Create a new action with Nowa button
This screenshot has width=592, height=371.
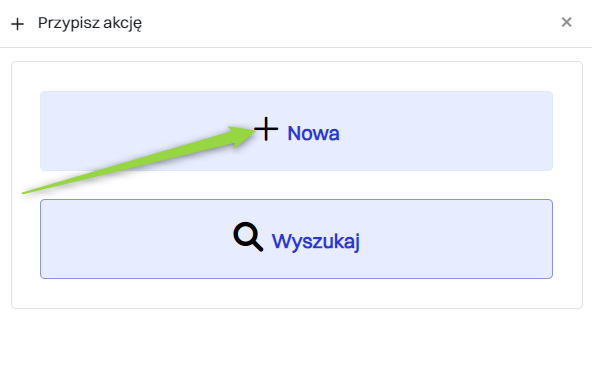296,131
